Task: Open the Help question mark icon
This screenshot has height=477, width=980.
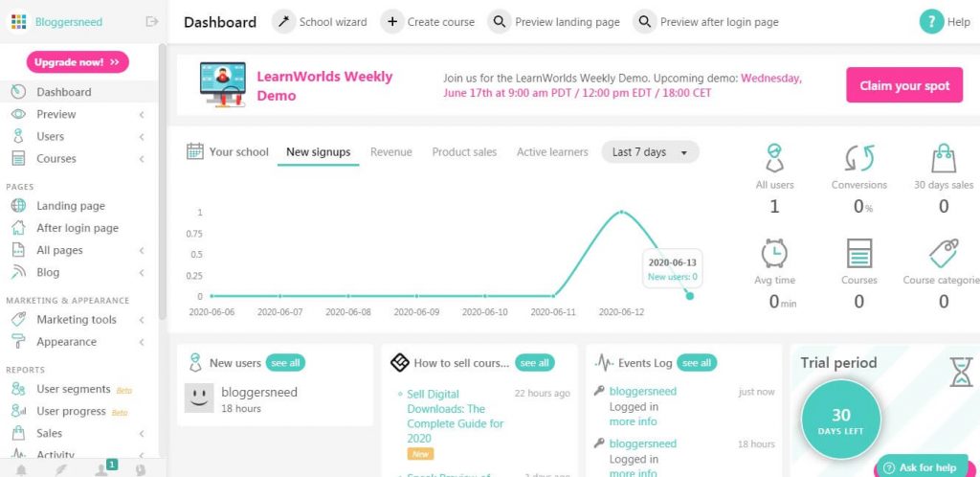Action: [931, 22]
